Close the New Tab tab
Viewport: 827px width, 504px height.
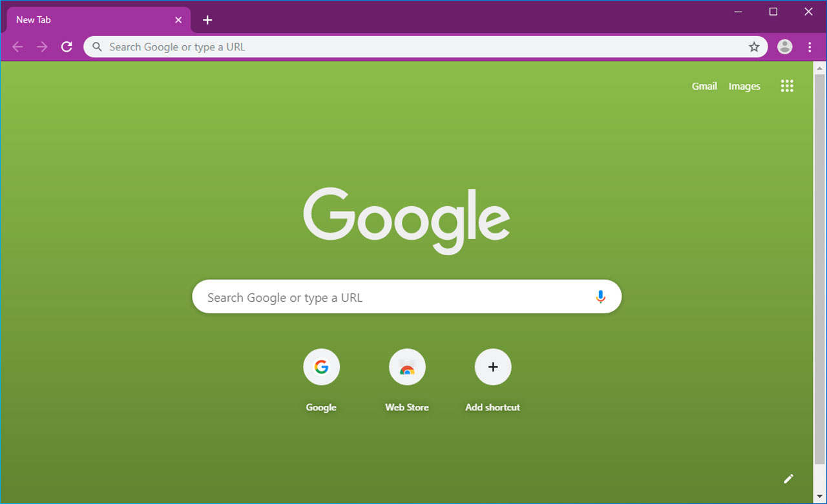pyautogui.click(x=178, y=20)
